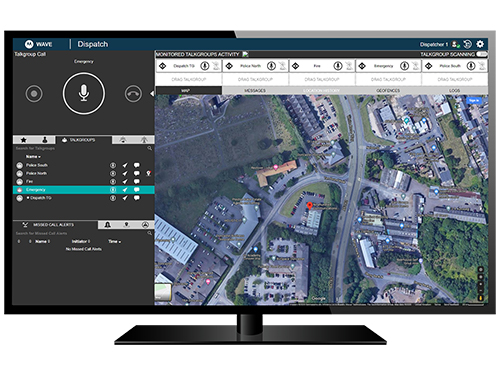Toggle the Talkgroup Scanning switch
Screen dimensions: 500x375
482,54
